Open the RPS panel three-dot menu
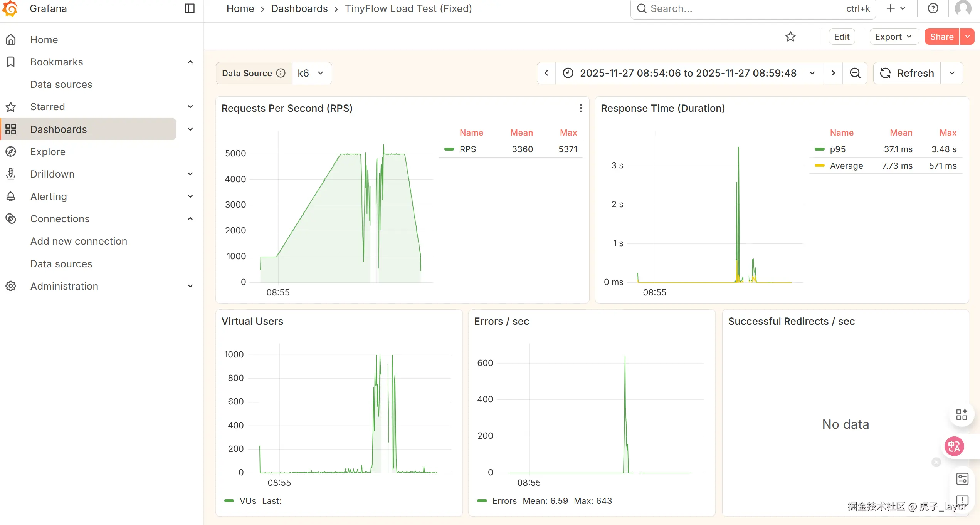This screenshot has height=525, width=980. 581,108
